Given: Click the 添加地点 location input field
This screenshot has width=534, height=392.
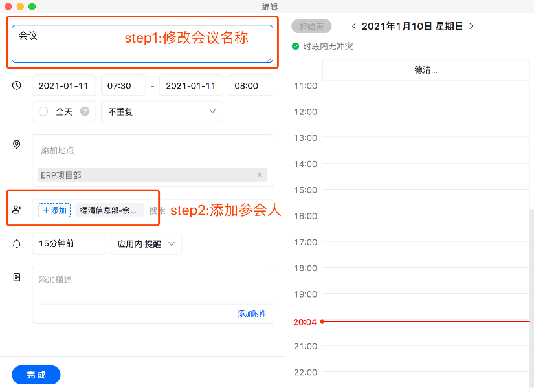Looking at the screenshot, I should coord(152,150).
